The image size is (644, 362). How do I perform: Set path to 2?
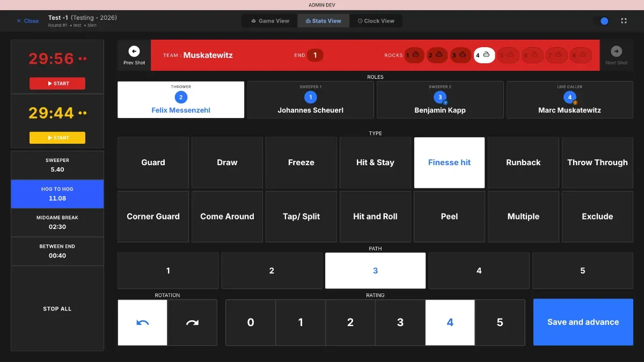click(272, 271)
